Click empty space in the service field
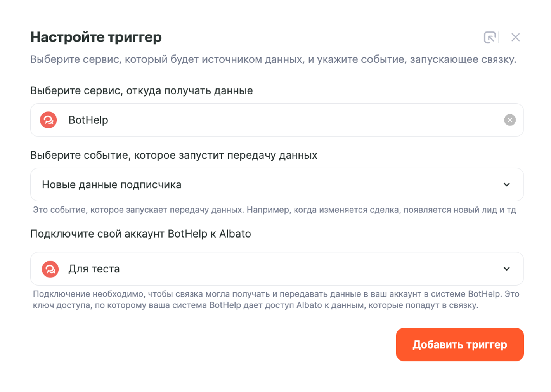551x392 pixels. [x=303, y=120]
